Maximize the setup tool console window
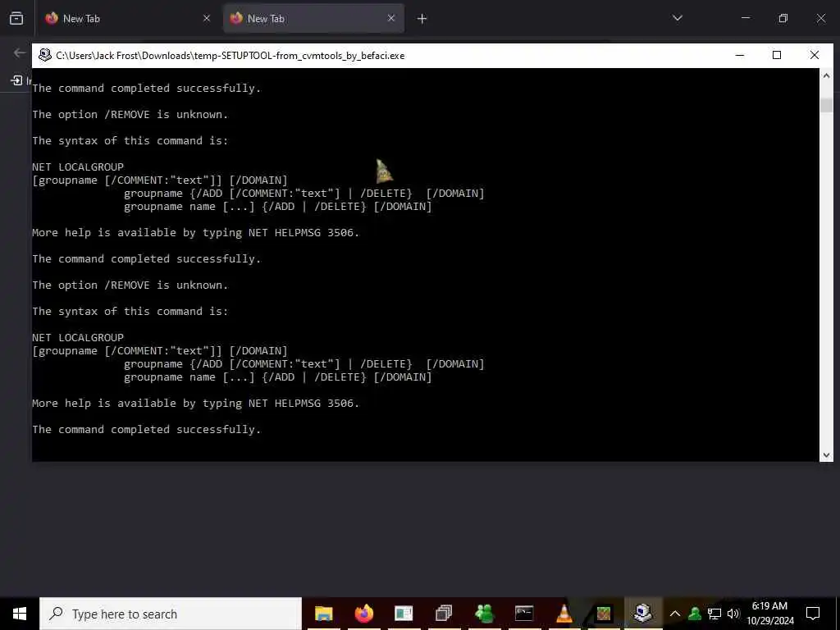This screenshot has height=630, width=840. [777, 55]
